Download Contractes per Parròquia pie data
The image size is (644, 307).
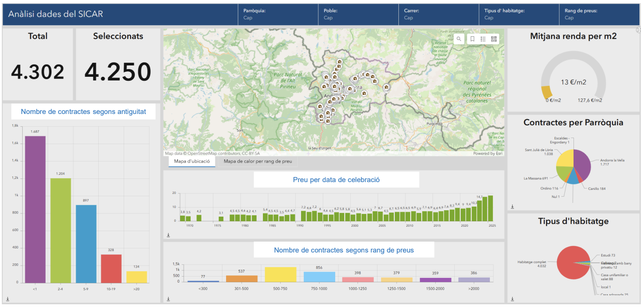(512, 207)
